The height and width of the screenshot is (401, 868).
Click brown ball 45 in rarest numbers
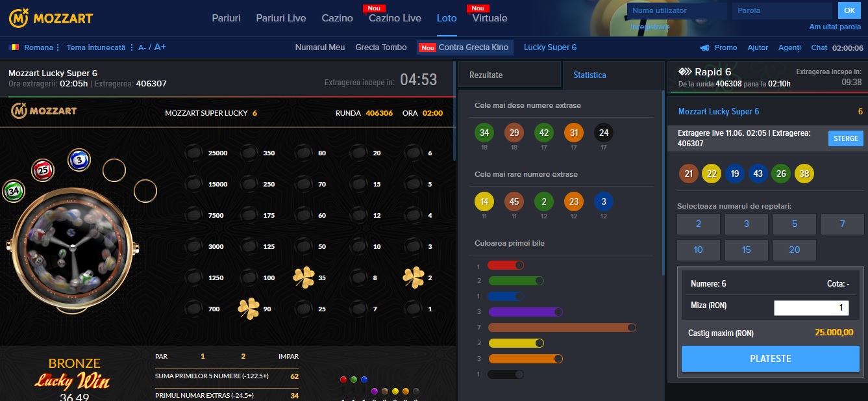(x=514, y=201)
